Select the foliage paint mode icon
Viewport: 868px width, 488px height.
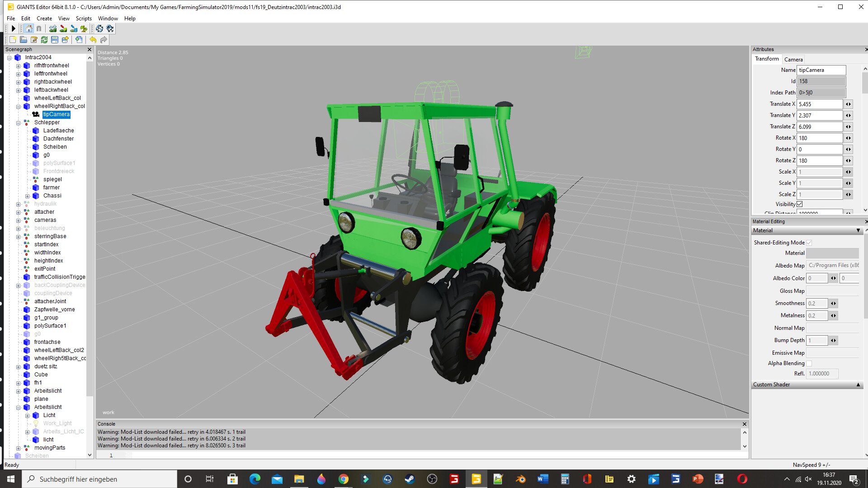tap(84, 28)
